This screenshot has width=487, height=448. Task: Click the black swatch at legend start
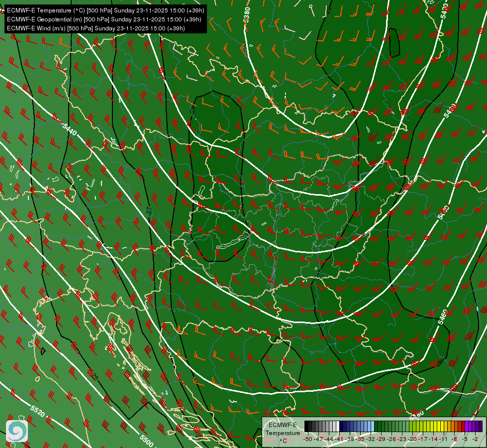coord(306,426)
